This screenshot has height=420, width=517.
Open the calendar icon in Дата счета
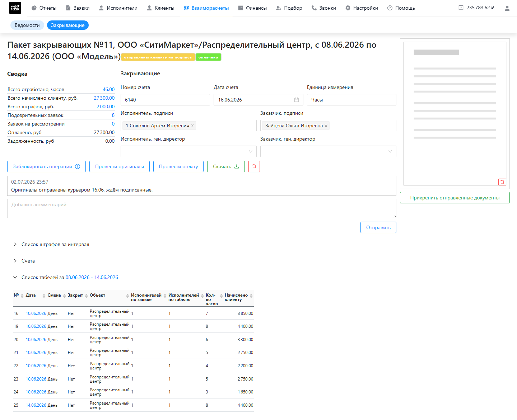point(297,100)
